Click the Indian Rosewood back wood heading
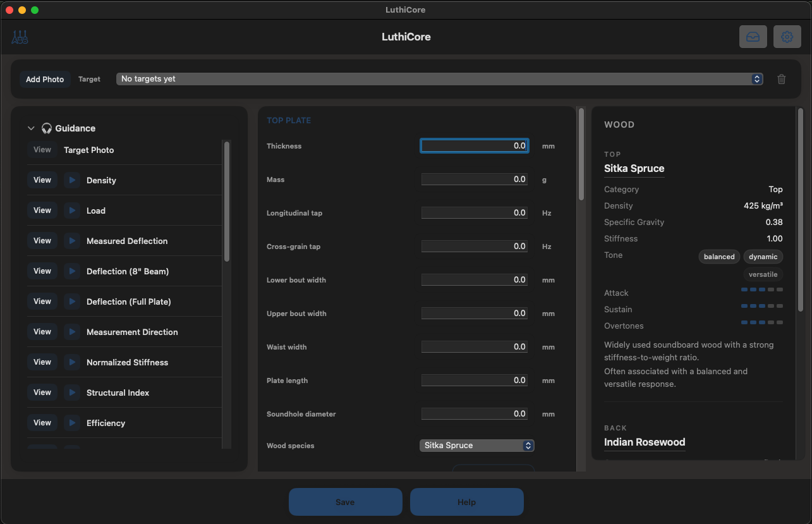Screen dimensions: 812x524 coord(645,442)
